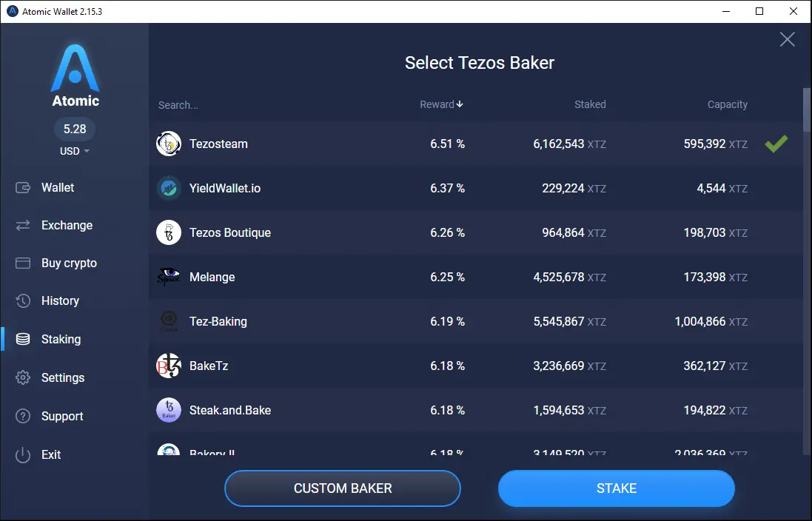This screenshot has height=521, width=812.
Task: Click the Staking coins icon
Action: pos(23,339)
